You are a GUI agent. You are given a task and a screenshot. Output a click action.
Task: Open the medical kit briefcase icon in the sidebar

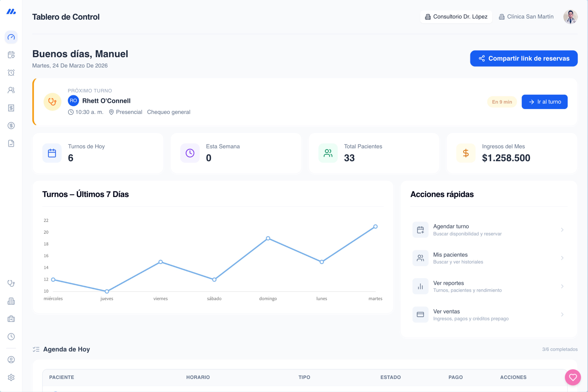click(11, 319)
